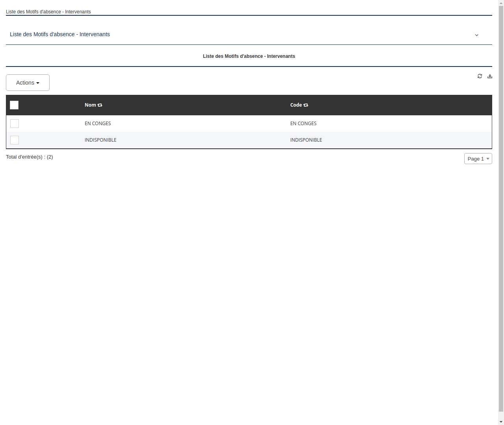Image resolution: width=504 pixels, height=425 pixels.
Task: Check the select-all checkbox in the header
Action: (14, 105)
